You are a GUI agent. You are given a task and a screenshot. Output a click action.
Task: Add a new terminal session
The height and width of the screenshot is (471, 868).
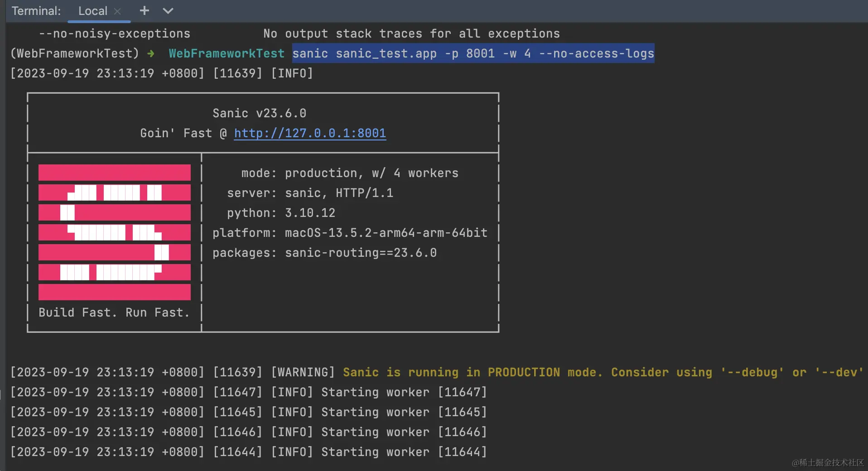[144, 10]
